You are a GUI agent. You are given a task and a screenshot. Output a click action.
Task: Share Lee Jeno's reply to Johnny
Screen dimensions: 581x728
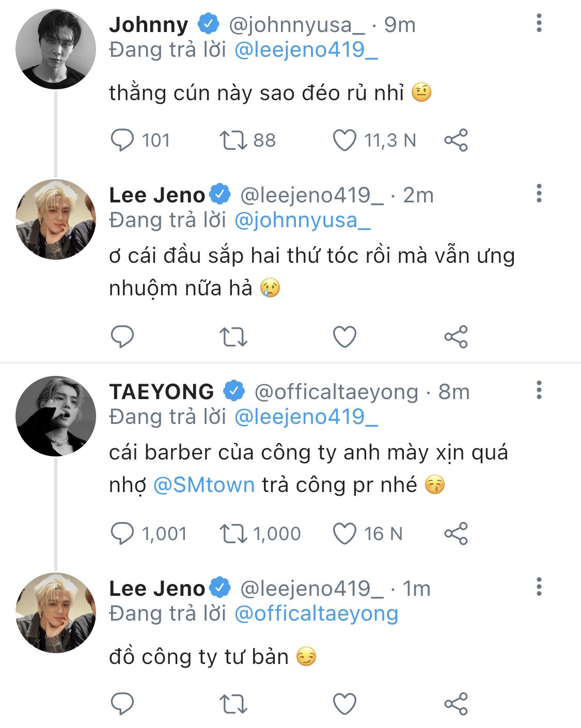click(x=456, y=337)
